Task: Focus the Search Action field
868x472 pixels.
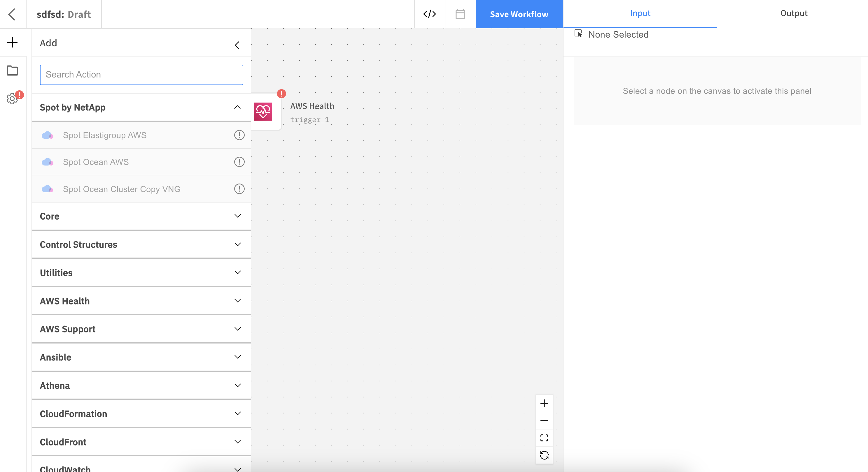Action: (141, 75)
